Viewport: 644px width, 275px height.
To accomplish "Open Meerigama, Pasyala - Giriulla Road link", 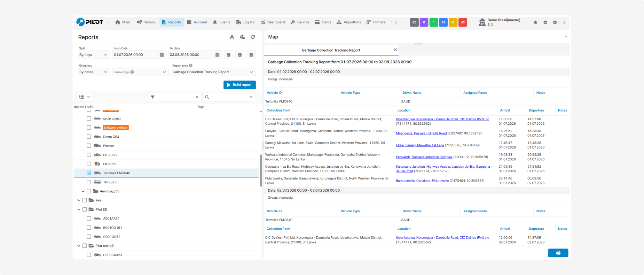I will pyautogui.click(x=421, y=133).
